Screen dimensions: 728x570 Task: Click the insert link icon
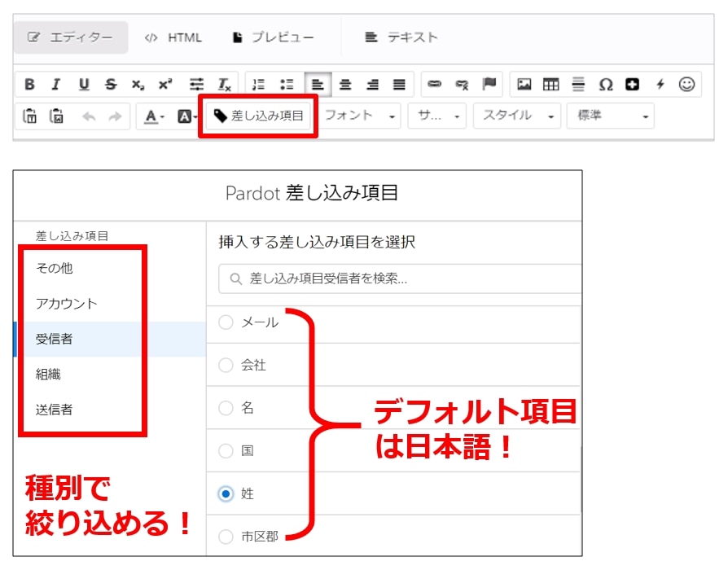coord(435,84)
